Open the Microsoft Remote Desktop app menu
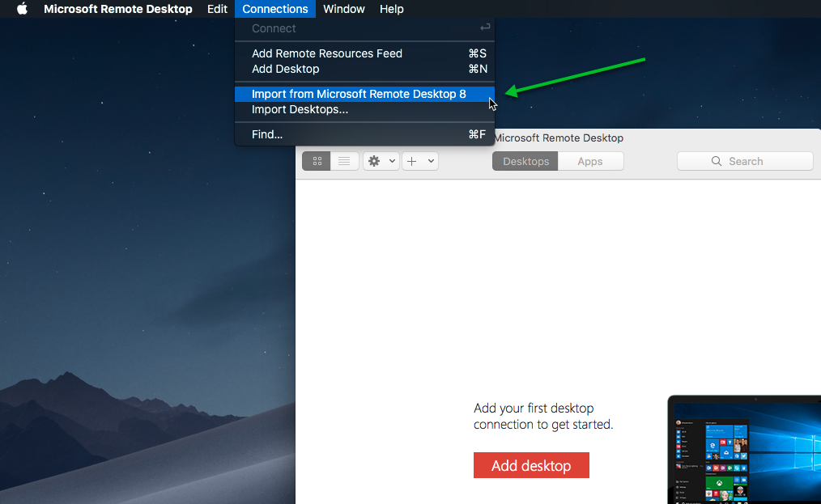 coord(118,9)
